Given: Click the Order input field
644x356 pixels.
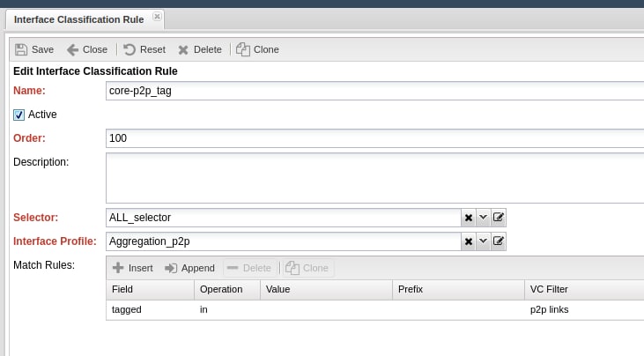Looking at the screenshot, I should [374, 138].
